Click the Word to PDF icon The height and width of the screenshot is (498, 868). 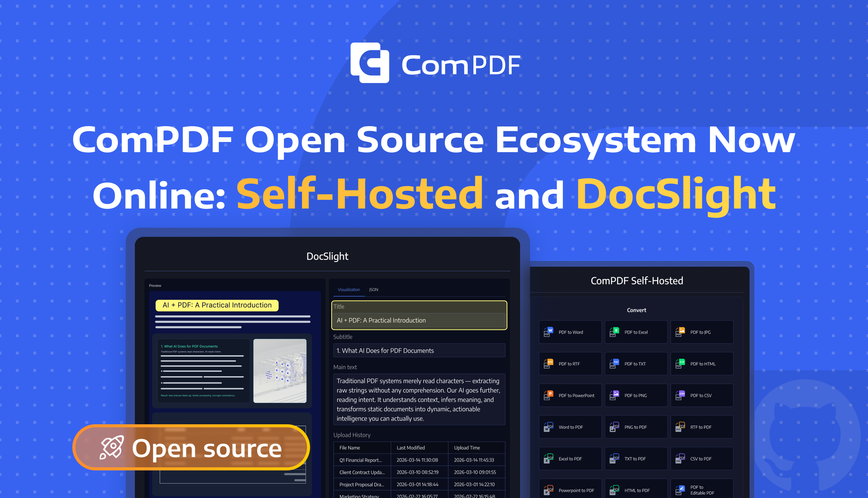(x=549, y=427)
